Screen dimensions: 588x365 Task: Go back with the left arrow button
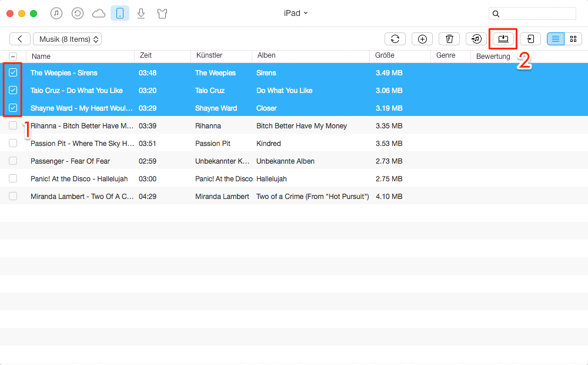(20, 39)
